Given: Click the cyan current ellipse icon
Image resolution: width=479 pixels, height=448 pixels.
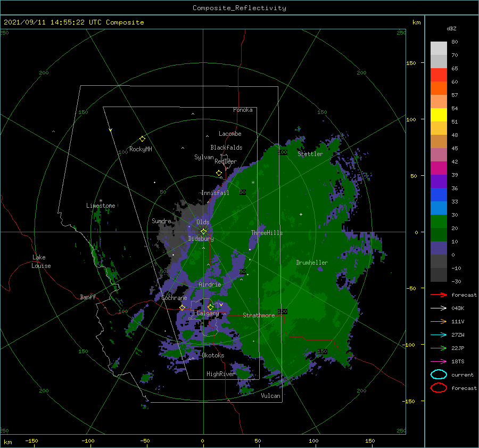Looking at the screenshot, I should tap(439, 374).
